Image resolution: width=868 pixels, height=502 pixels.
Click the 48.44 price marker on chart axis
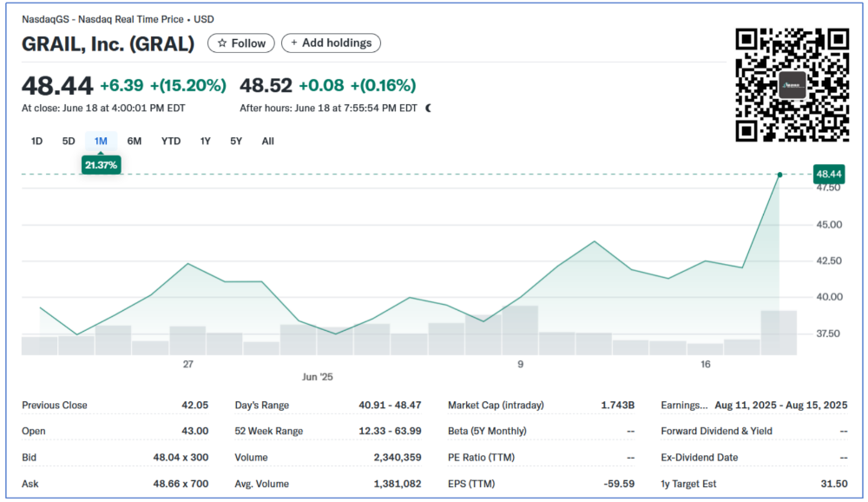[x=829, y=174]
